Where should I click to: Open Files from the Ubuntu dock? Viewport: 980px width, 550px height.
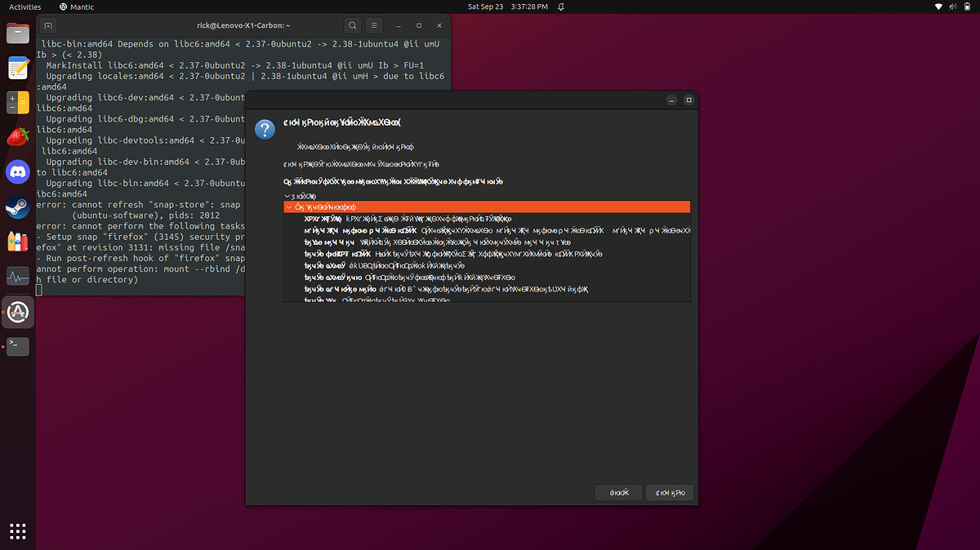click(x=18, y=33)
